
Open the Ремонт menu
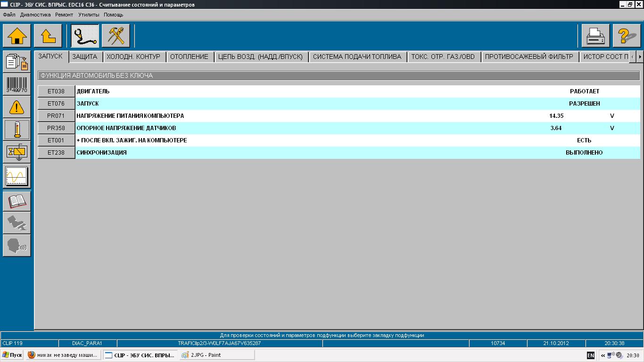point(64,15)
